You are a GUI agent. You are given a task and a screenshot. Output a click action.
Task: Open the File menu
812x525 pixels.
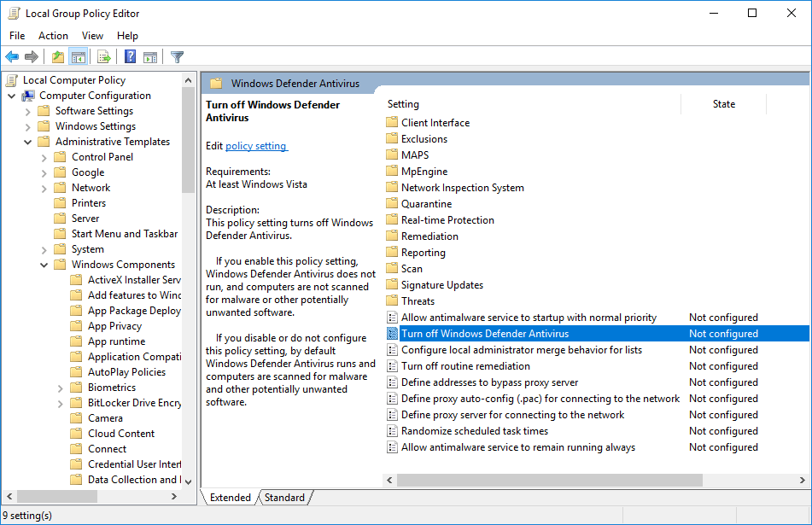pos(17,36)
